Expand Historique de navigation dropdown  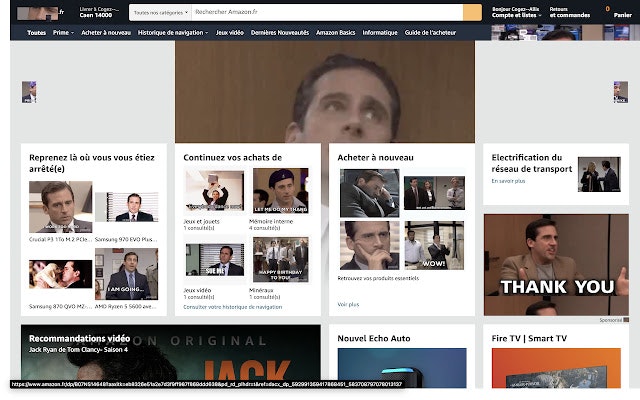tap(173, 33)
